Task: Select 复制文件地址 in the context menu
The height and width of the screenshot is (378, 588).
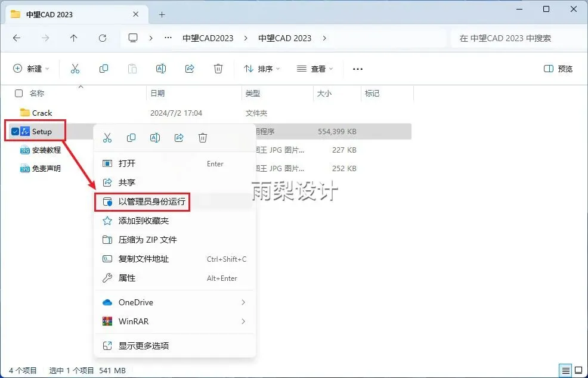Action: 175,259
